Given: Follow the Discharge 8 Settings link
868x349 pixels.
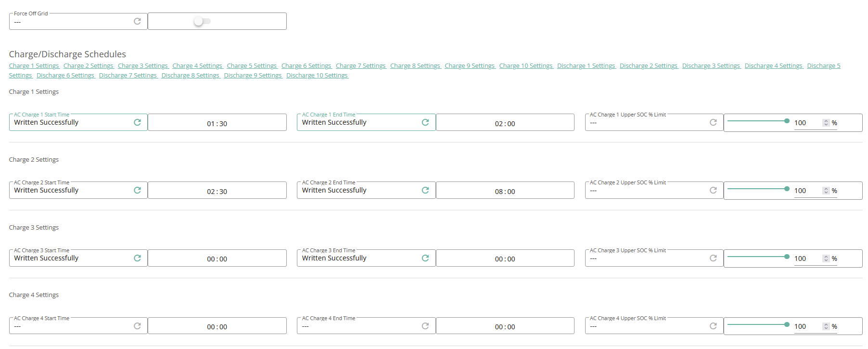Looking at the screenshot, I should [x=191, y=76].
